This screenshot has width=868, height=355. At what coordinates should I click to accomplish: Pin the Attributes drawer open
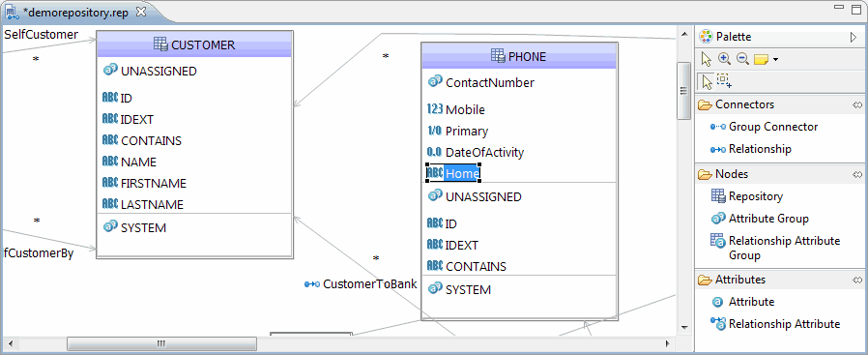pyautogui.click(x=857, y=280)
